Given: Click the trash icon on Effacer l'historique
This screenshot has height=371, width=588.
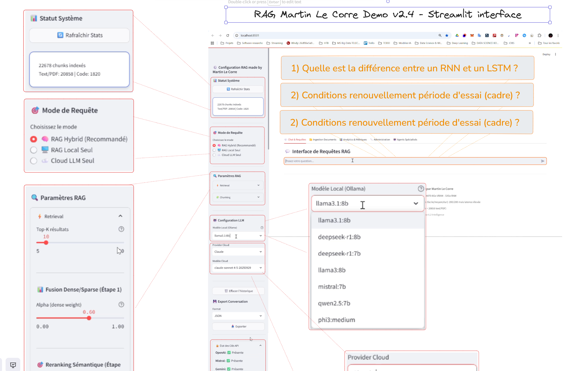Looking at the screenshot, I should (x=227, y=291).
